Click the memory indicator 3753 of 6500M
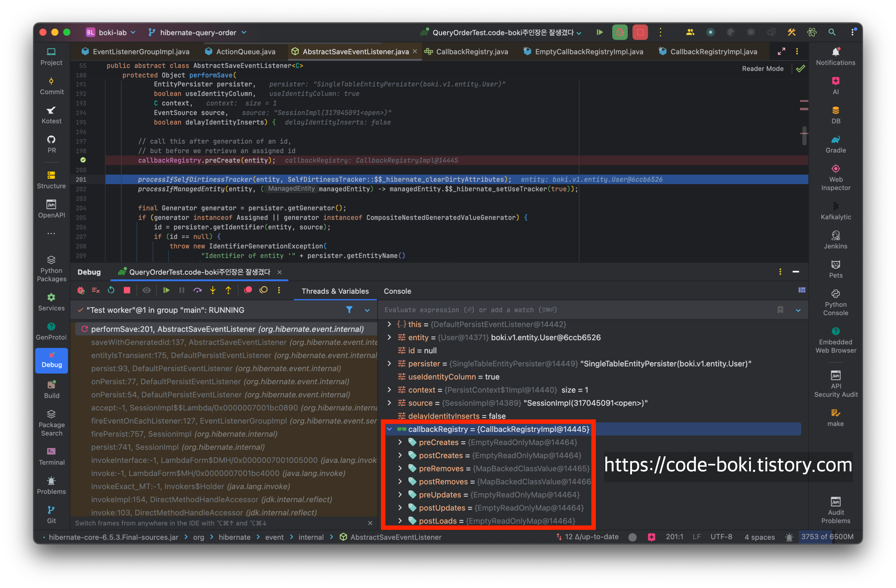The height and width of the screenshot is (588, 896). [827, 537]
